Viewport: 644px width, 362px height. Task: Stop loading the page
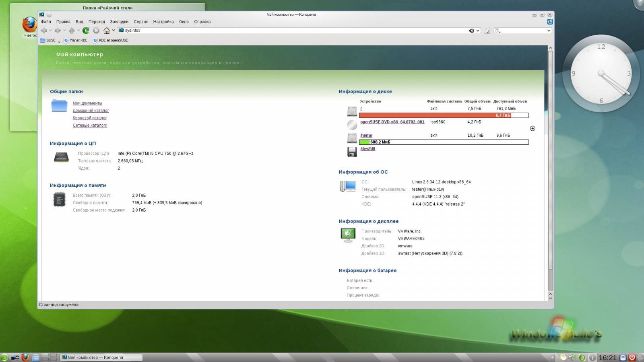pos(96,31)
